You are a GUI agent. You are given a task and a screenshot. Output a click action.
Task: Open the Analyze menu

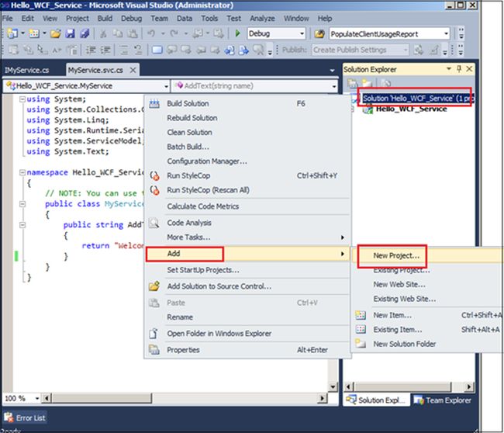pyautogui.click(x=262, y=19)
